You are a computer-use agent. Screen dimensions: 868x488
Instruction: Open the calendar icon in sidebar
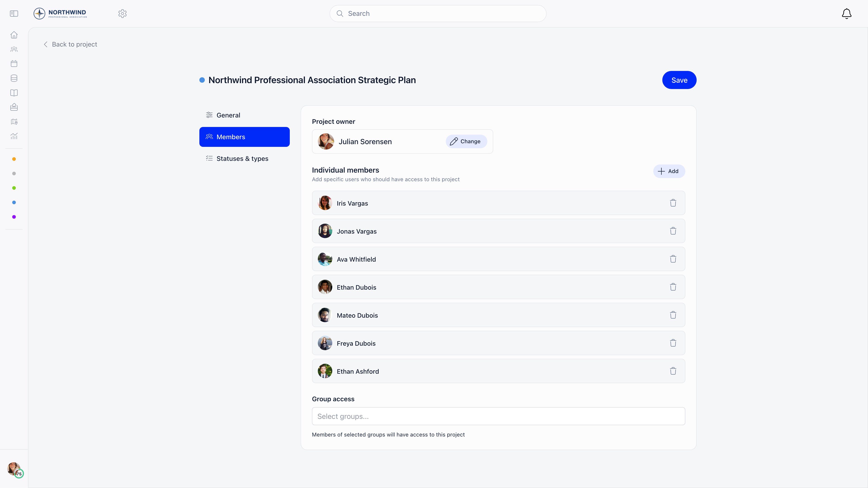pyautogui.click(x=14, y=64)
